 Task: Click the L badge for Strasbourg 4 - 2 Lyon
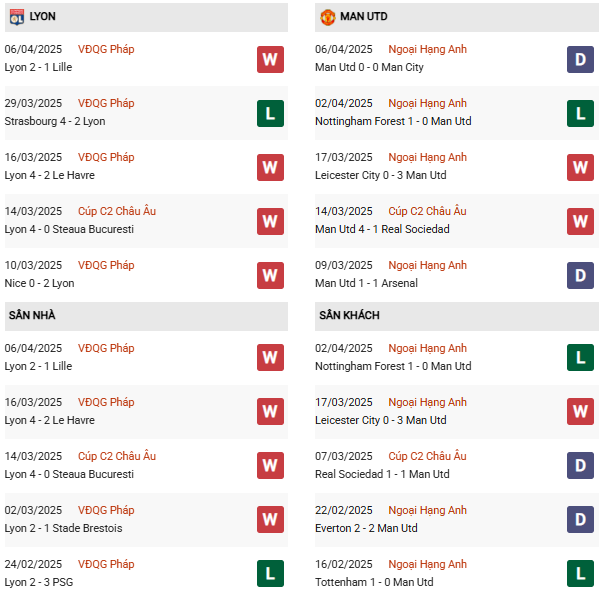click(x=270, y=113)
